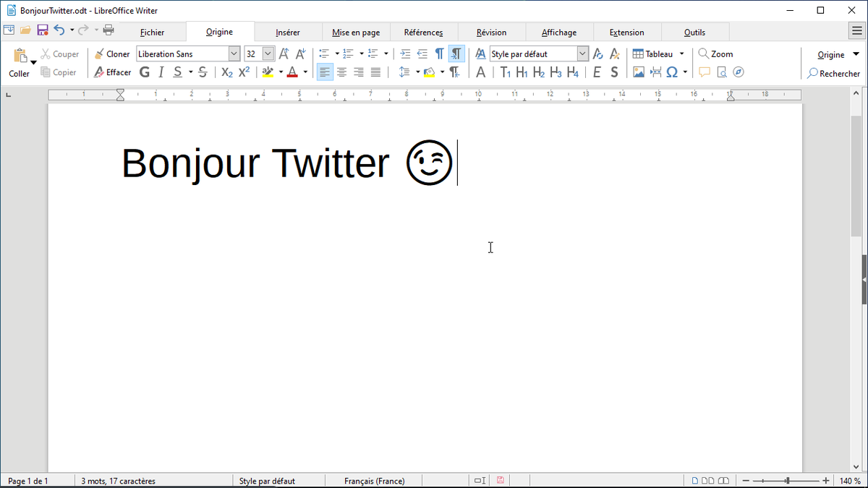Screen dimensions: 868x488
Task: Open the font size dropdown
Action: tap(268, 54)
